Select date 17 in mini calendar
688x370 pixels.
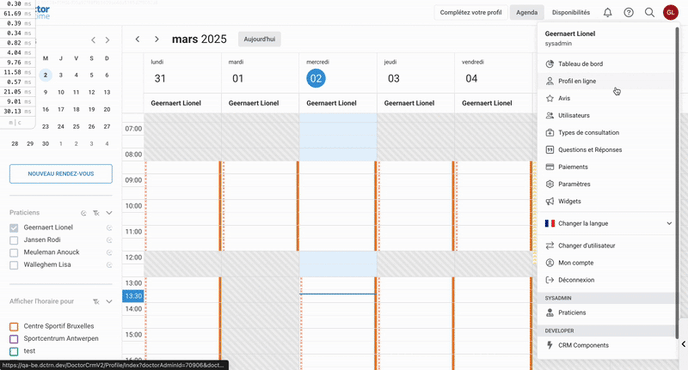(61, 109)
